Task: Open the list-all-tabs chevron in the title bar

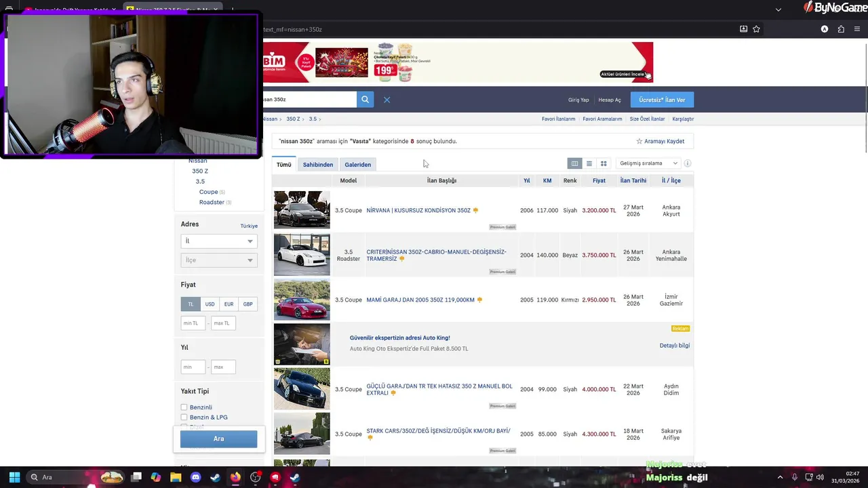Action: point(778,9)
